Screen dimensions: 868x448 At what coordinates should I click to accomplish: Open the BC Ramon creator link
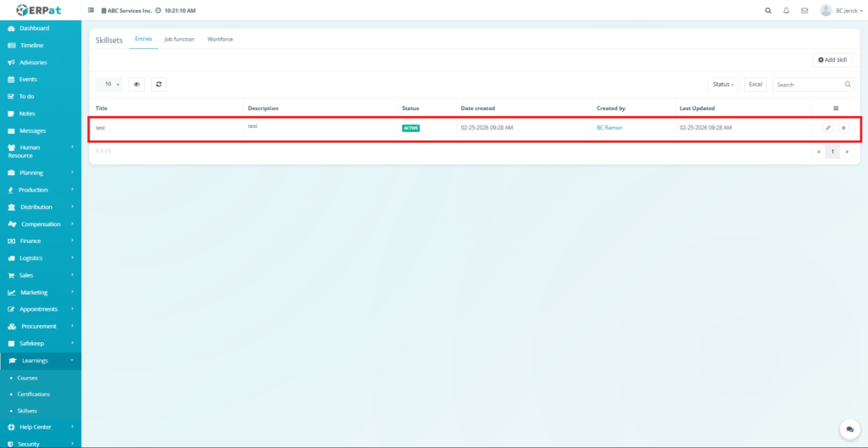click(610, 128)
